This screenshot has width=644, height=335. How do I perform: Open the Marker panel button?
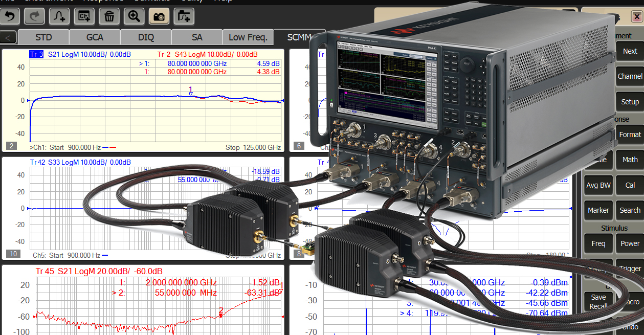pyautogui.click(x=598, y=210)
